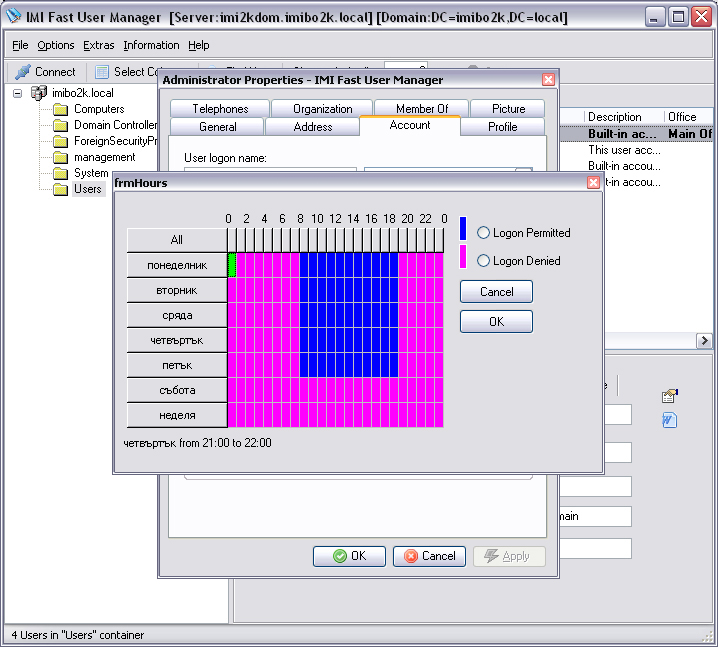Click the imibo2k.local domain server icon
The image size is (718, 647).
[x=38, y=93]
